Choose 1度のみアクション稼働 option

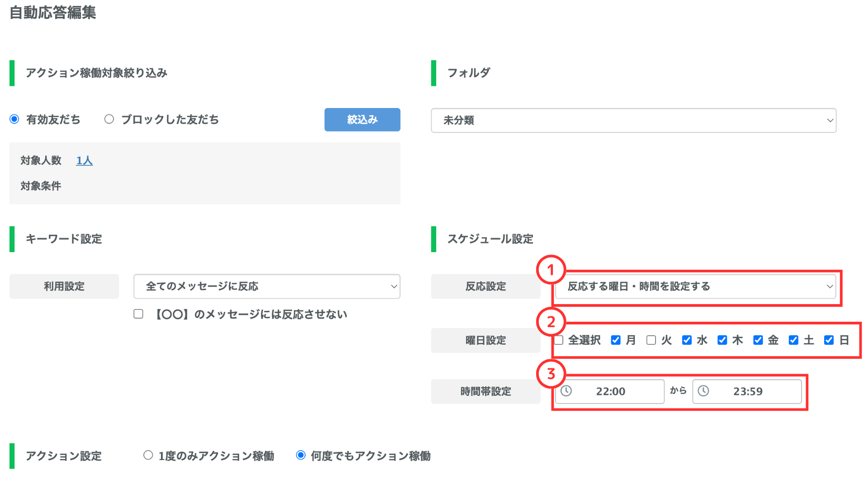148,456
